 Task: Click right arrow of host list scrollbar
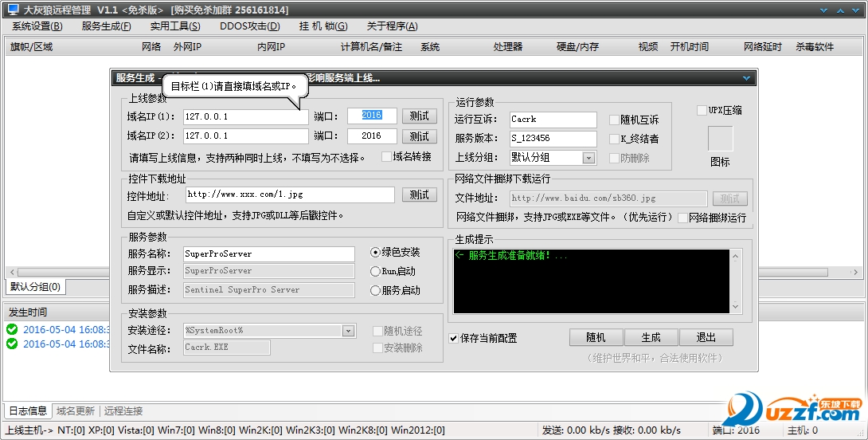854,272
